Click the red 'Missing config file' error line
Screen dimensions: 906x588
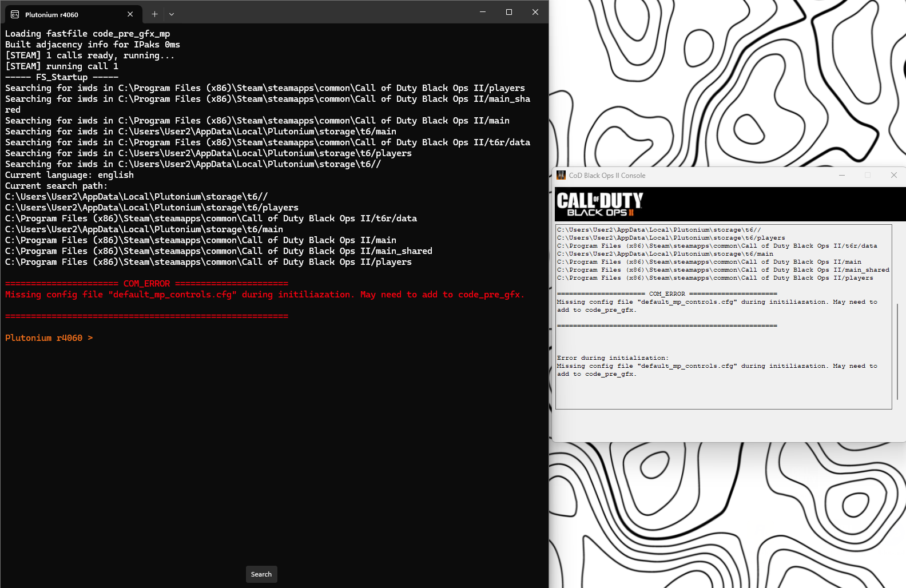click(x=265, y=295)
